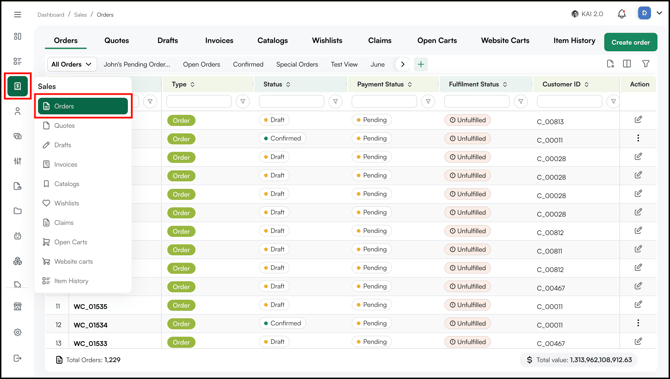Select John's Pending Orders view
Image resolution: width=670 pixels, height=379 pixels.
click(137, 65)
